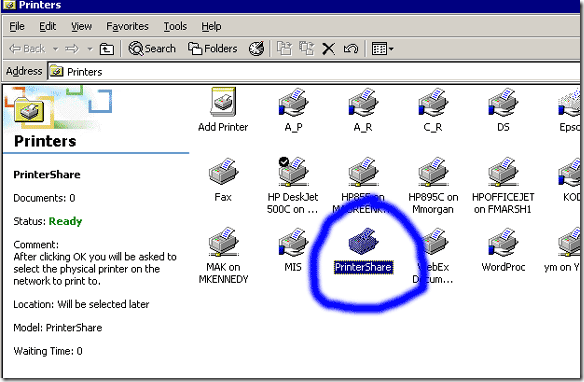Open the History toolbar icon
The height and width of the screenshot is (382, 584).
tap(257, 49)
